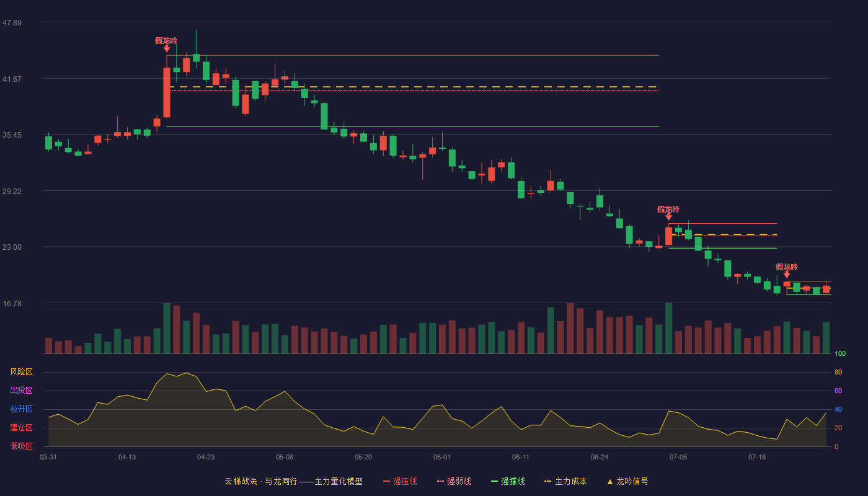Click the 低吸区 zone label
868x496 pixels.
[x=21, y=446]
